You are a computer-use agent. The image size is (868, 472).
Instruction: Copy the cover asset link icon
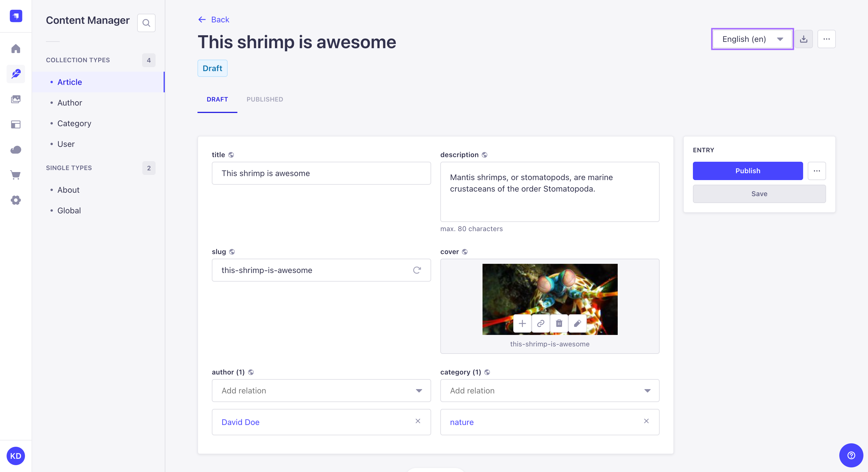pyautogui.click(x=540, y=323)
